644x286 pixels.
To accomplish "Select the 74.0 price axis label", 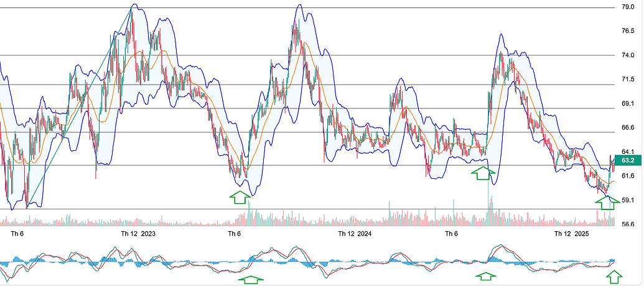I will pos(628,55).
